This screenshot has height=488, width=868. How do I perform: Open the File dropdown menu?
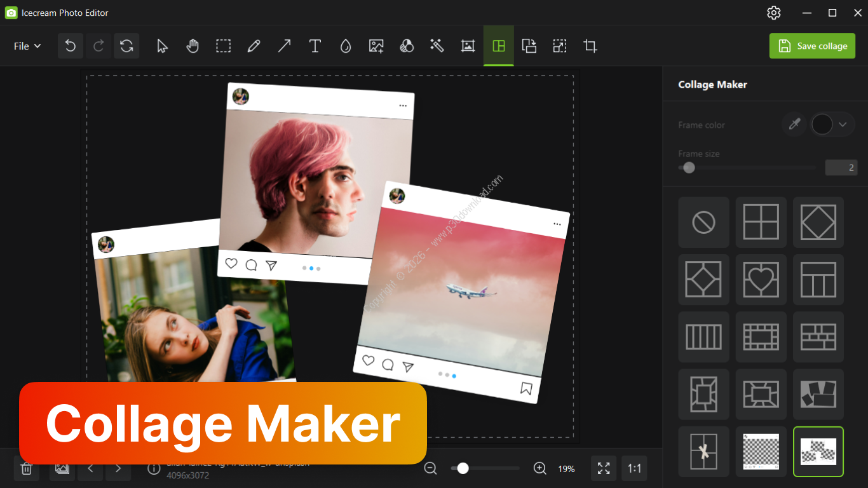pyautogui.click(x=27, y=46)
